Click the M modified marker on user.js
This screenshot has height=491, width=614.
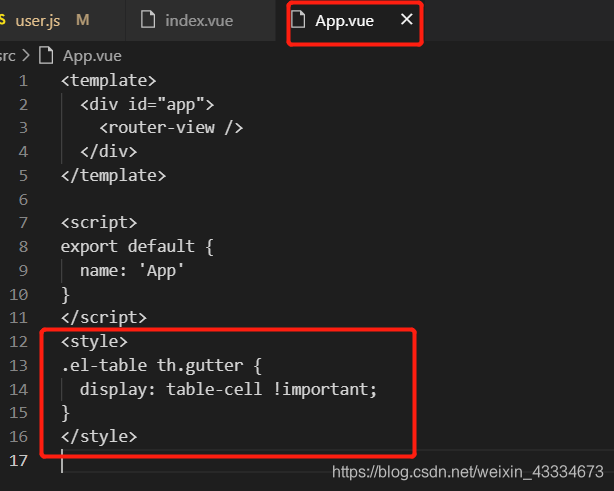click(x=83, y=20)
